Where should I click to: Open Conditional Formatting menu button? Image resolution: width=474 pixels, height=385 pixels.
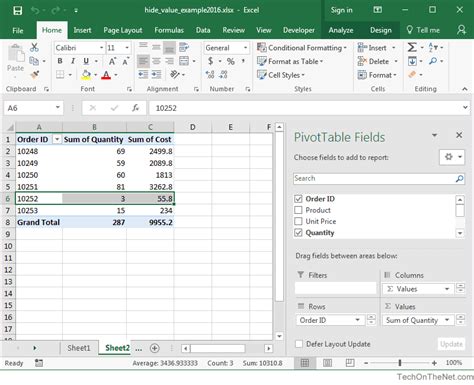[302, 48]
